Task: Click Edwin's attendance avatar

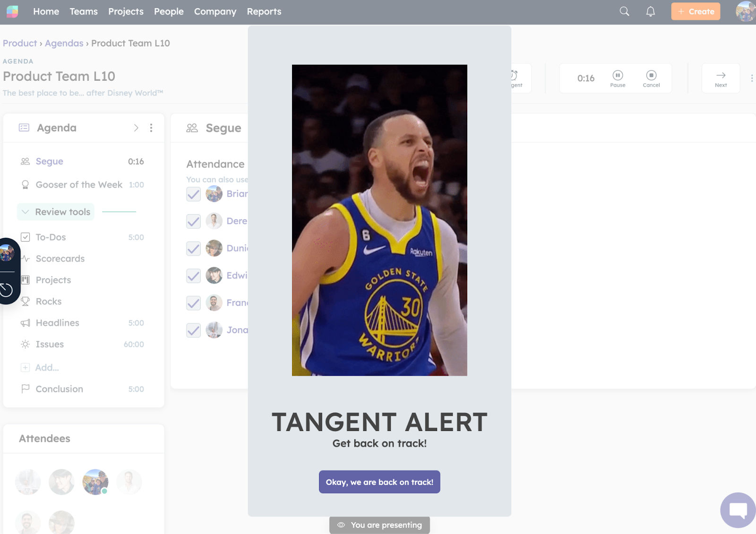Action: pos(214,276)
